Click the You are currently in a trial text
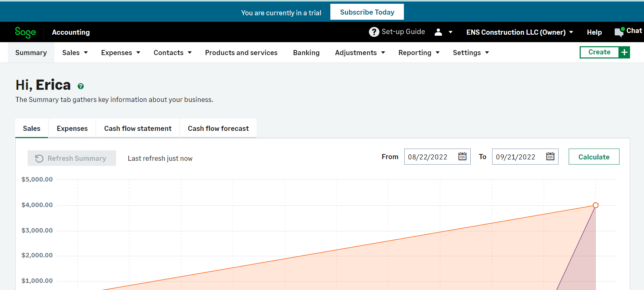 click(281, 13)
